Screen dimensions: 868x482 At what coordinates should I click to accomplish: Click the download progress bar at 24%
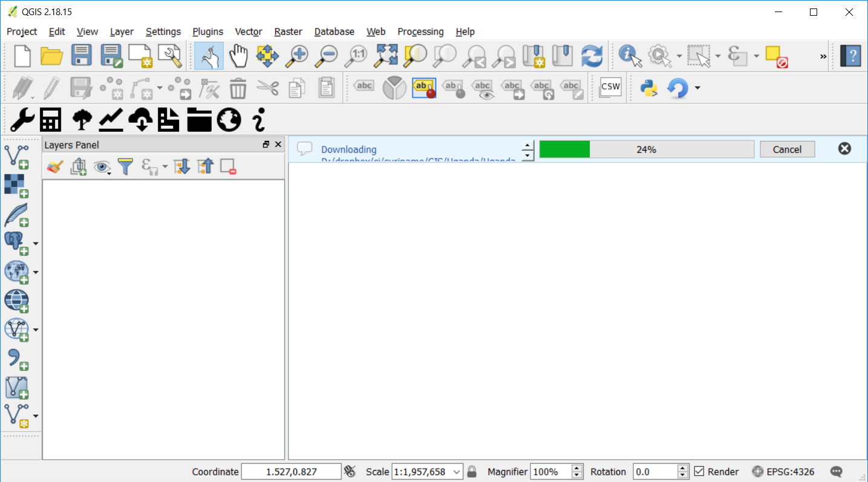click(646, 149)
